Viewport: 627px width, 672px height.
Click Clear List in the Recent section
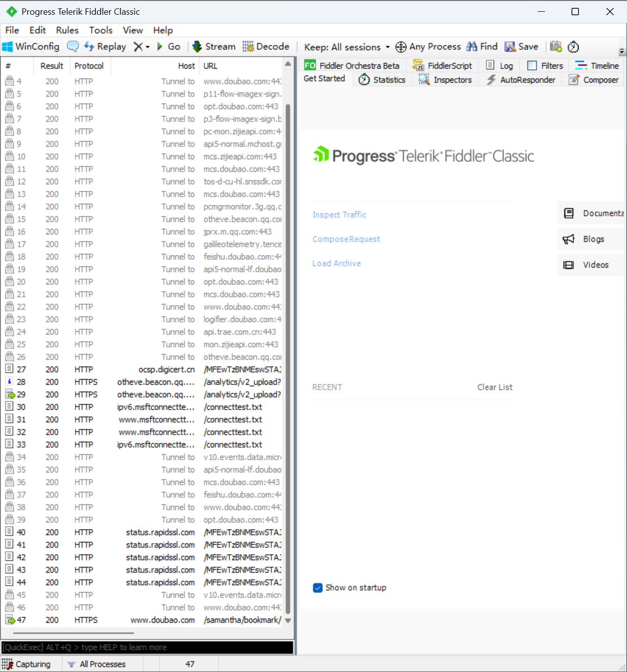click(495, 387)
